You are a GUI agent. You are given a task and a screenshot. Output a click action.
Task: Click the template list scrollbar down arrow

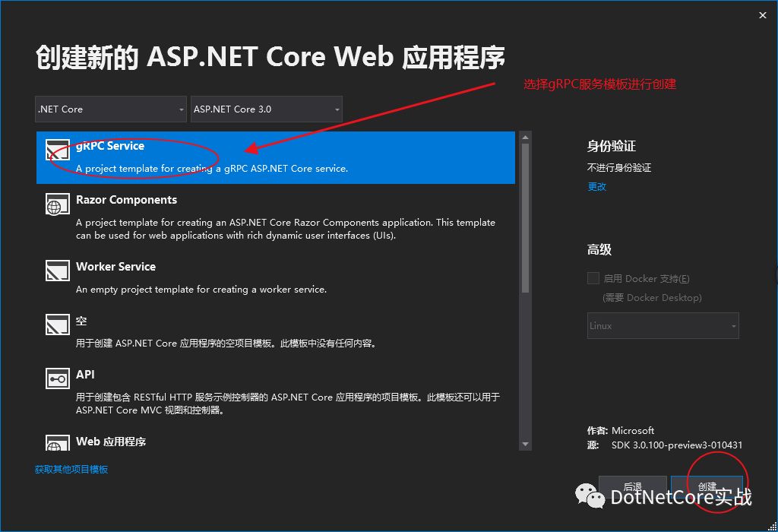coord(525,444)
